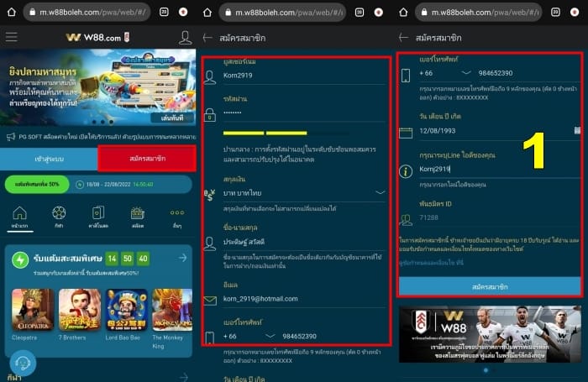Open the 7 Brothers game thumbnail

[80, 310]
